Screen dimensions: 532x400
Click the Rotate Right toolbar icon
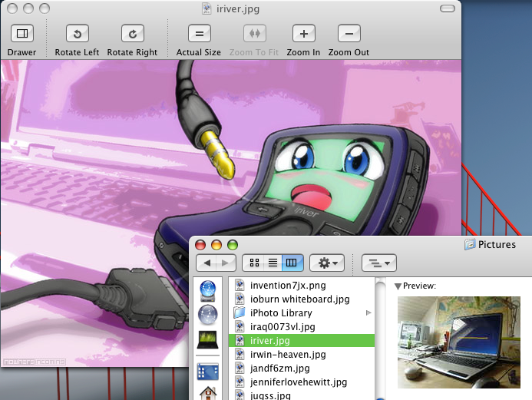point(132,33)
